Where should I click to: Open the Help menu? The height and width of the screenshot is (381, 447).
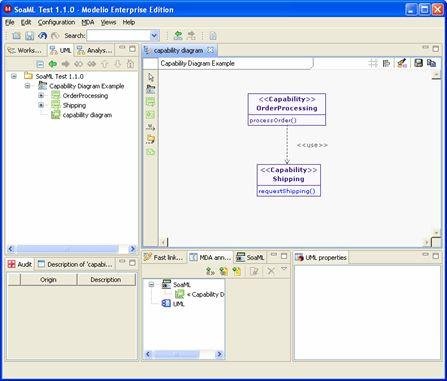tap(129, 22)
